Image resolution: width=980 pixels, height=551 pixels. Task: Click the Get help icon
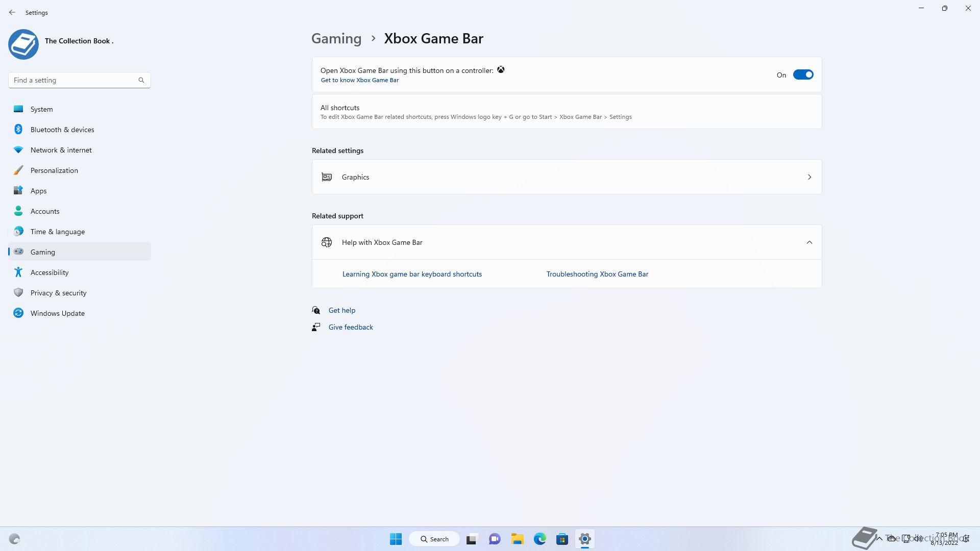(x=316, y=310)
